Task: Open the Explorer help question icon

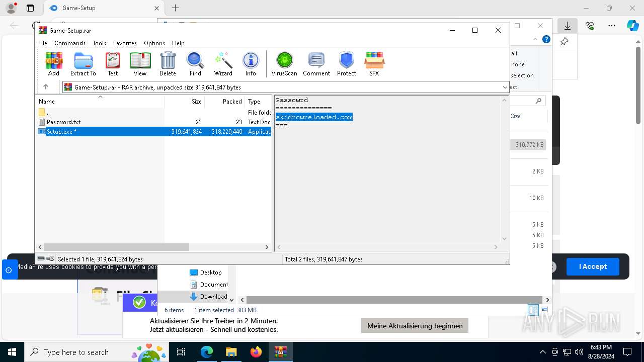Action: [546, 39]
